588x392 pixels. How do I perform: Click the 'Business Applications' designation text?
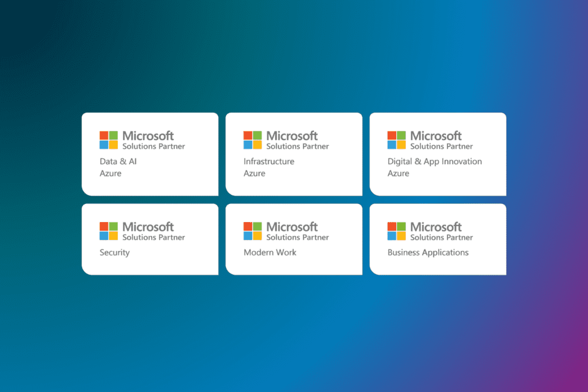pyautogui.click(x=429, y=252)
